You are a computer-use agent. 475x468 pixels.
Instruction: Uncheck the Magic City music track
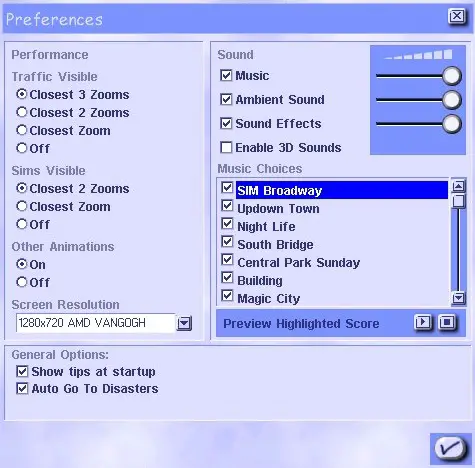pos(227,295)
